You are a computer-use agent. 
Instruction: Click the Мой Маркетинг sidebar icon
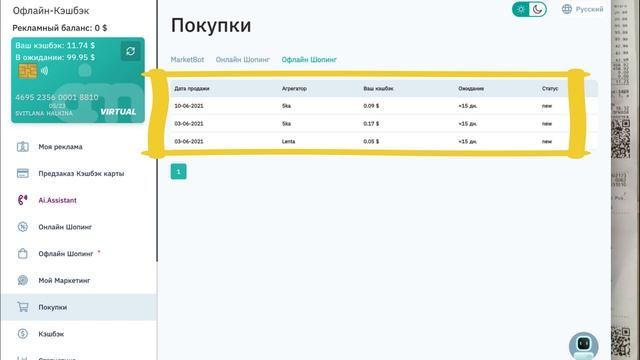pyautogui.click(x=22, y=280)
